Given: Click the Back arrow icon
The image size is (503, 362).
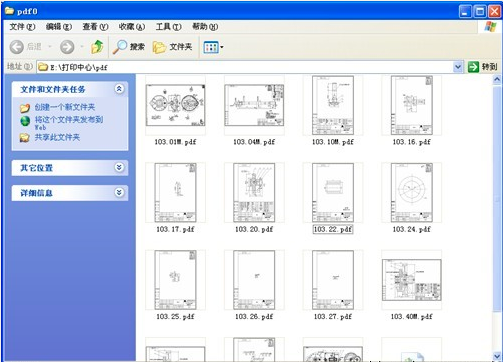Looking at the screenshot, I should click(17, 47).
